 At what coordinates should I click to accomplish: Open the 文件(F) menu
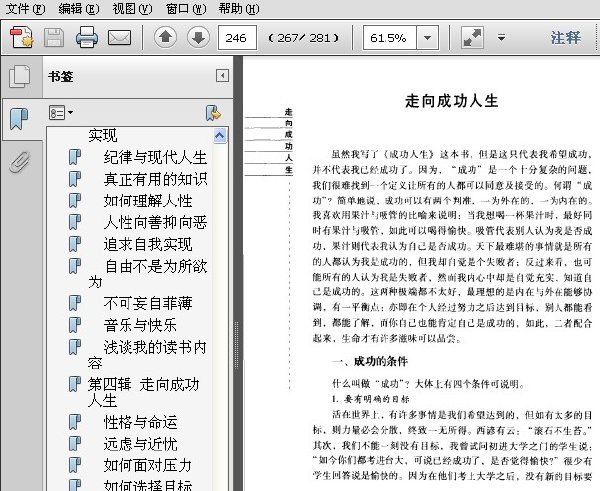[x=25, y=8]
